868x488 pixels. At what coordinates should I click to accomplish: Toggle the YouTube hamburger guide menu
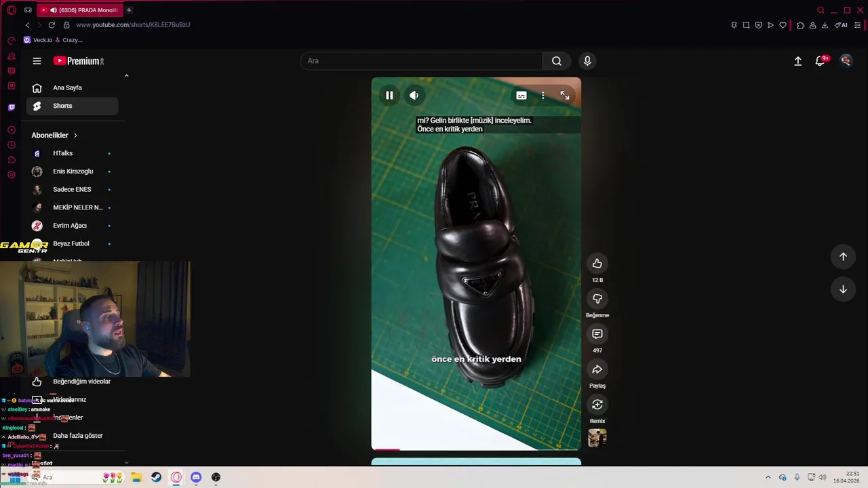pyautogui.click(x=37, y=61)
